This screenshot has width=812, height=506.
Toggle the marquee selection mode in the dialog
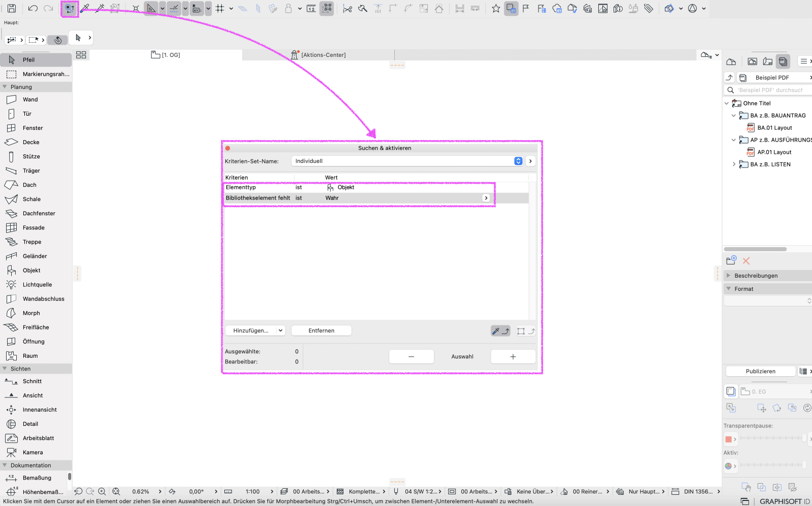(526, 330)
